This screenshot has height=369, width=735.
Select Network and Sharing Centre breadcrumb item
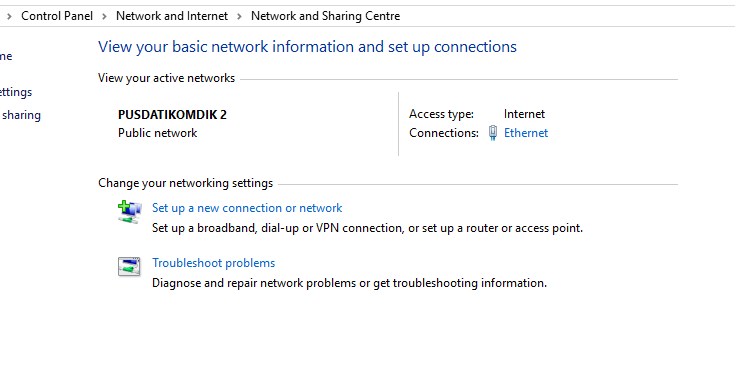tap(325, 16)
